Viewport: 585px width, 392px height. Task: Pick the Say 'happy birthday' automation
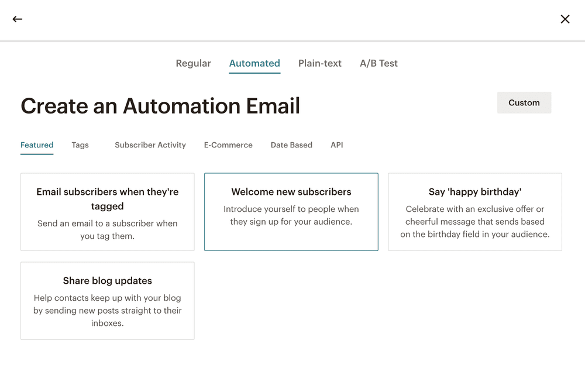[474, 211]
